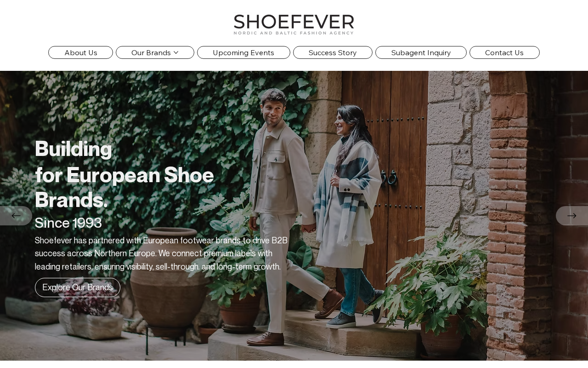Click the Nordic and Baltic Fashion Agency tagline
This screenshot has width=588, height=368.
294,33
